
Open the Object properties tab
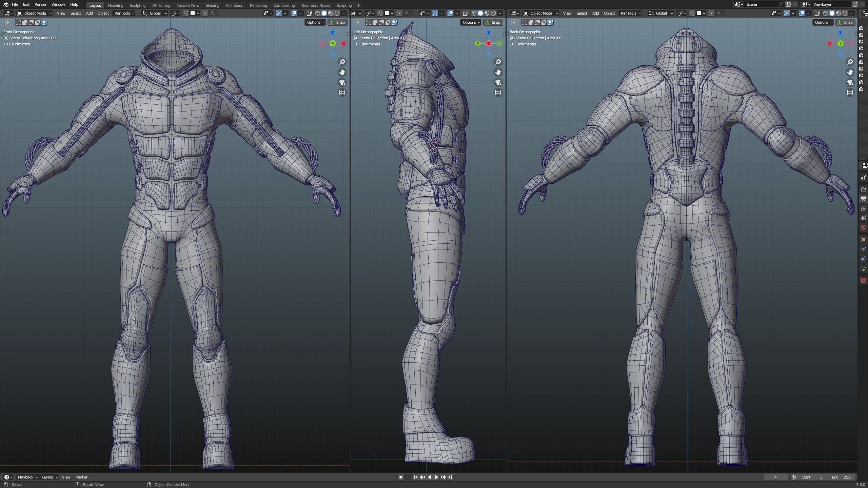(x=864, y=240)
